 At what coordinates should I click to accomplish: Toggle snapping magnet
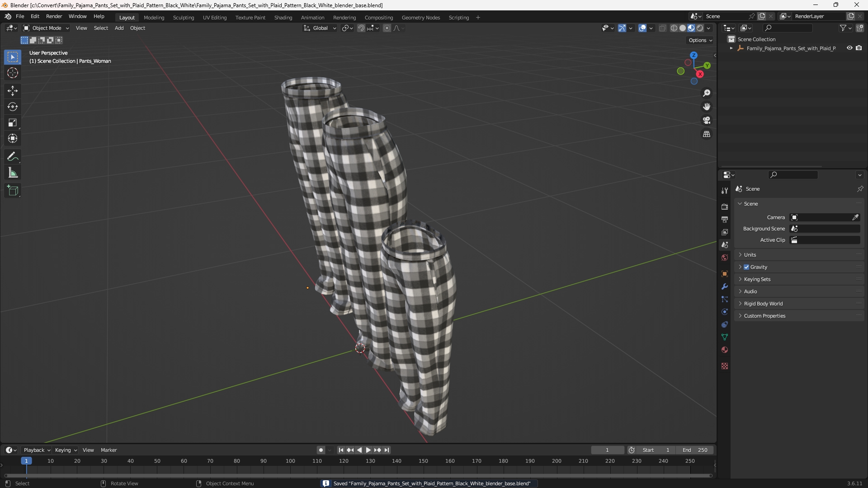click(x=361, y=28)
